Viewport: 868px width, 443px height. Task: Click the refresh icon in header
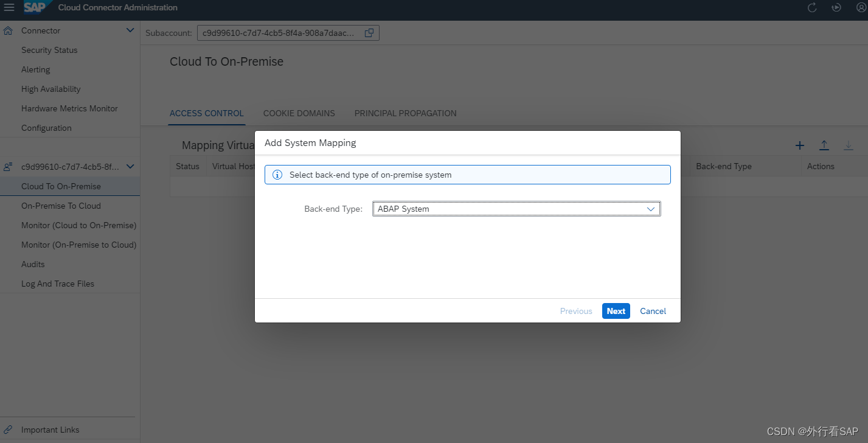pos(812,7)
